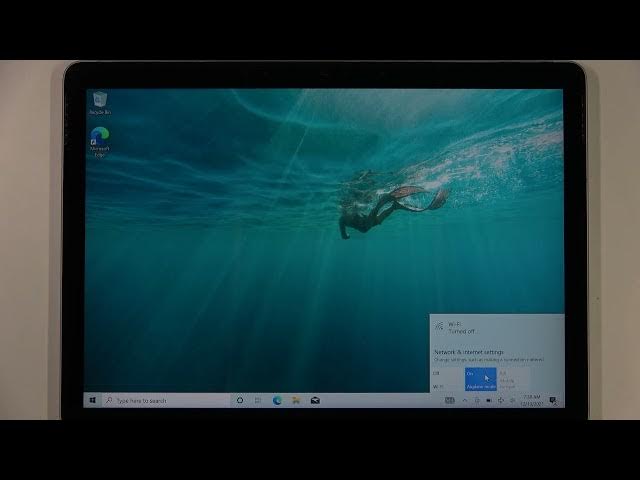Open the Microsoft Edge desktop shortcut
This screenshot has width=640, height=480.
(x=99, y=138)
